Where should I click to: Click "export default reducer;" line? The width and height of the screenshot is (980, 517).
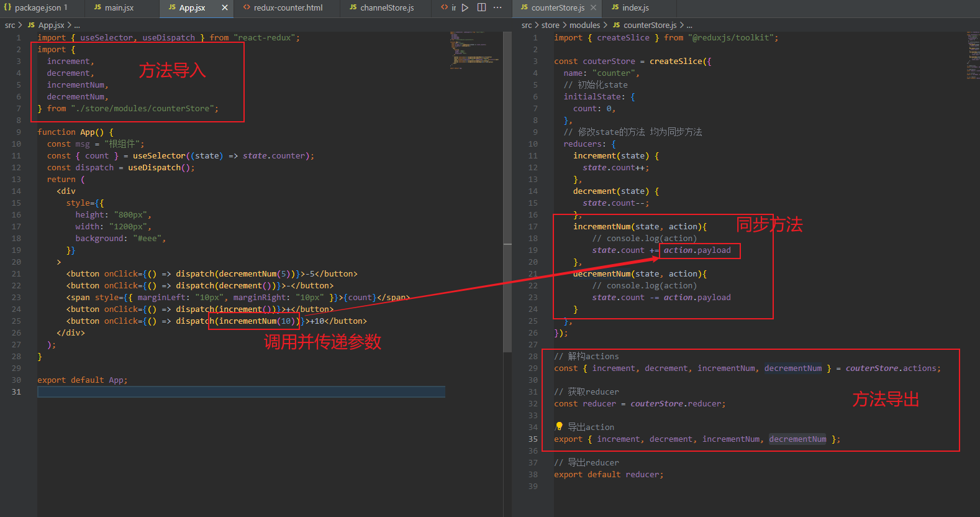(609, 474)
